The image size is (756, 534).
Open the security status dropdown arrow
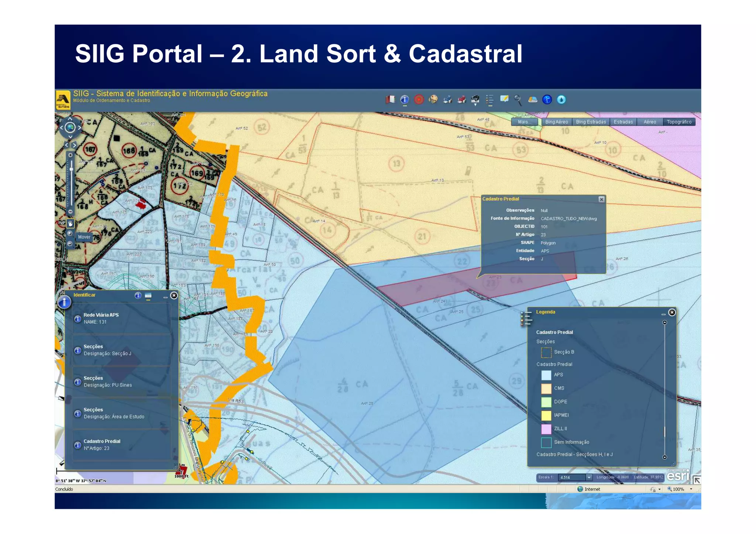[x=659, y=489]
